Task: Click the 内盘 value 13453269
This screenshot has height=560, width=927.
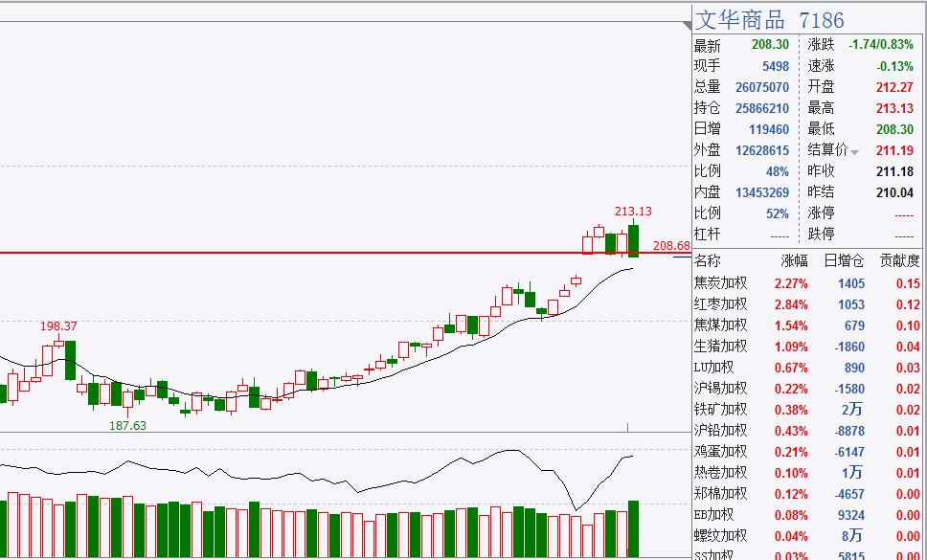Action: click(x=762, y=192)
